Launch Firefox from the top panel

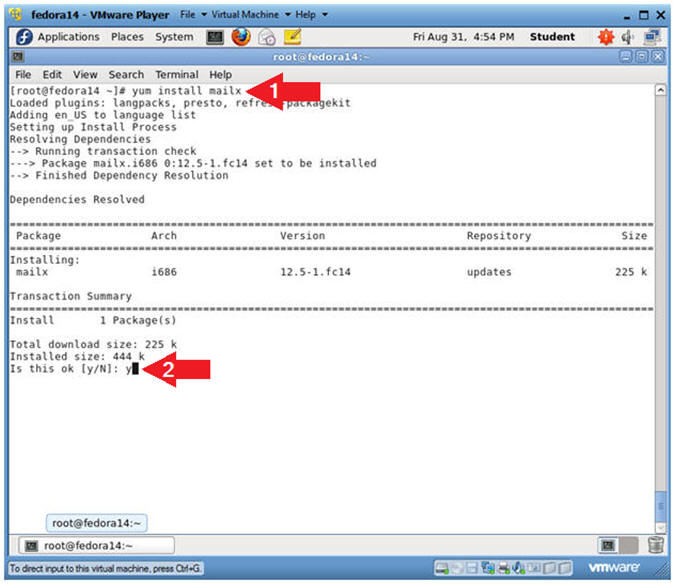coord(241,37)
